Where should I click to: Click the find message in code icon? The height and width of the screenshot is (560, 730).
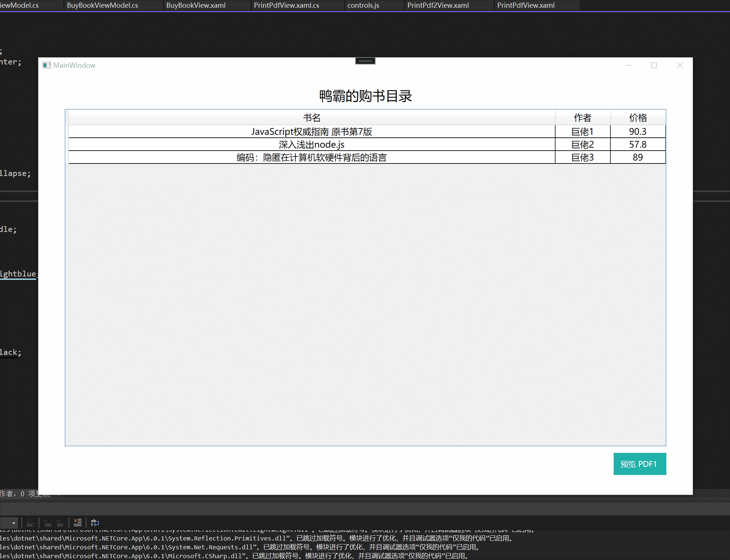pyautogui.click(x=30, y=523)
